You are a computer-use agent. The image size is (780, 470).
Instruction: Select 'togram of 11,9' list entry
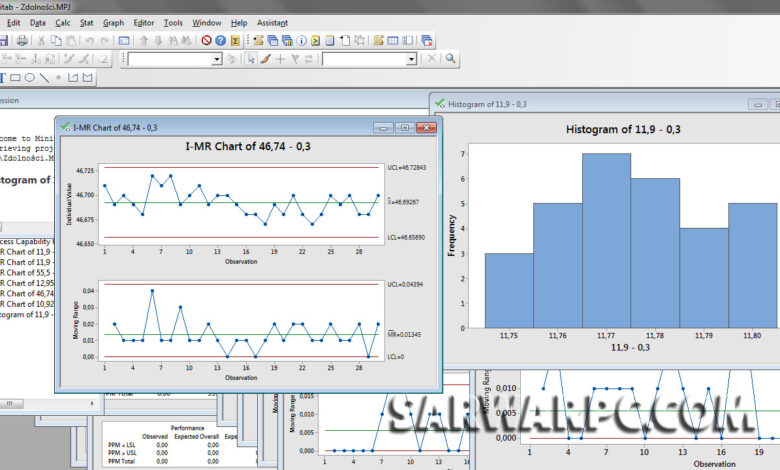[26, 315]
